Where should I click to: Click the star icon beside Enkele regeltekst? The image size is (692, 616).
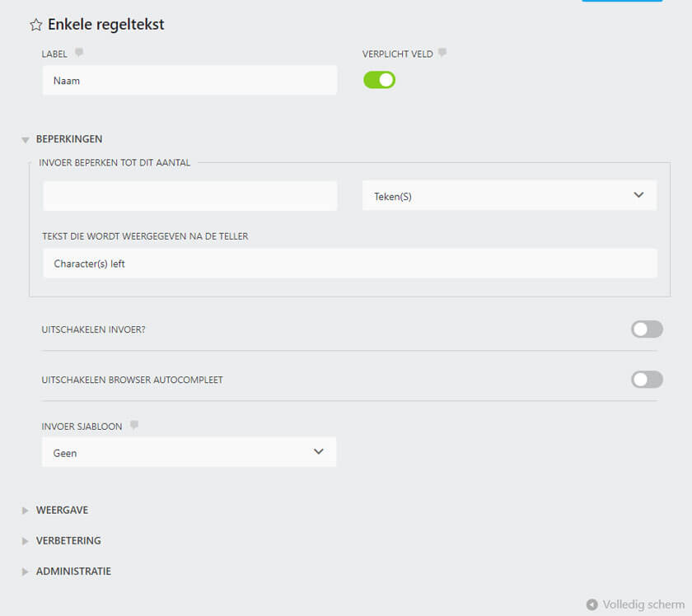[35, 25]
